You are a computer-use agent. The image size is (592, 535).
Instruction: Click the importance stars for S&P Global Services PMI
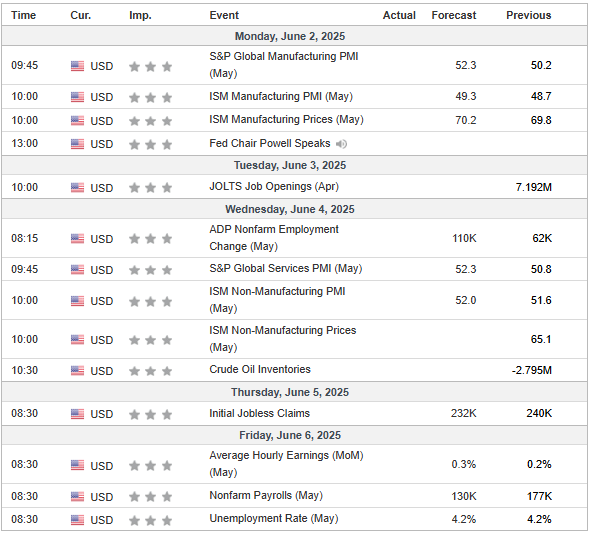point(151,270)
